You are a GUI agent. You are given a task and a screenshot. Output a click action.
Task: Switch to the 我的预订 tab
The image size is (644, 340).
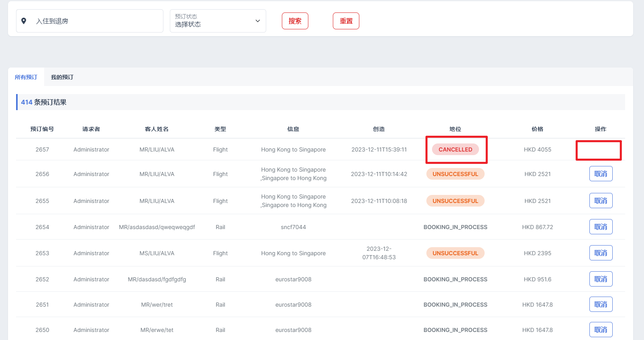point(62,77)
